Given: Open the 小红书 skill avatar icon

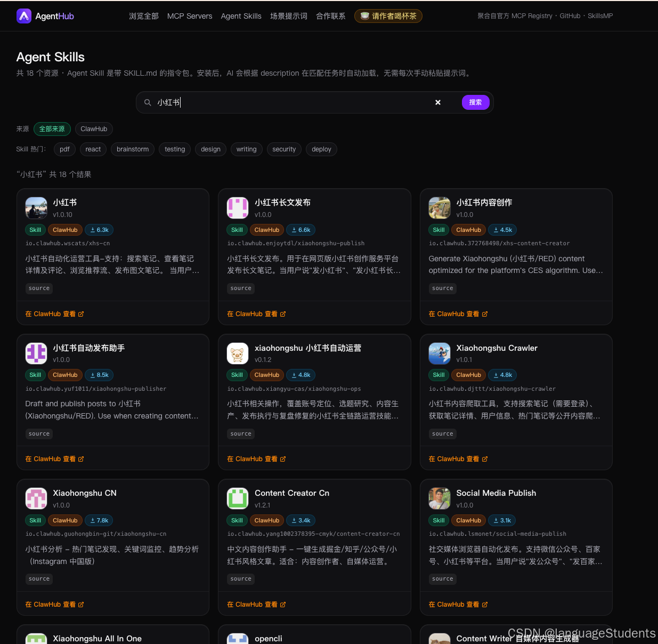Looking at the screenshot, I should [36, 208].
